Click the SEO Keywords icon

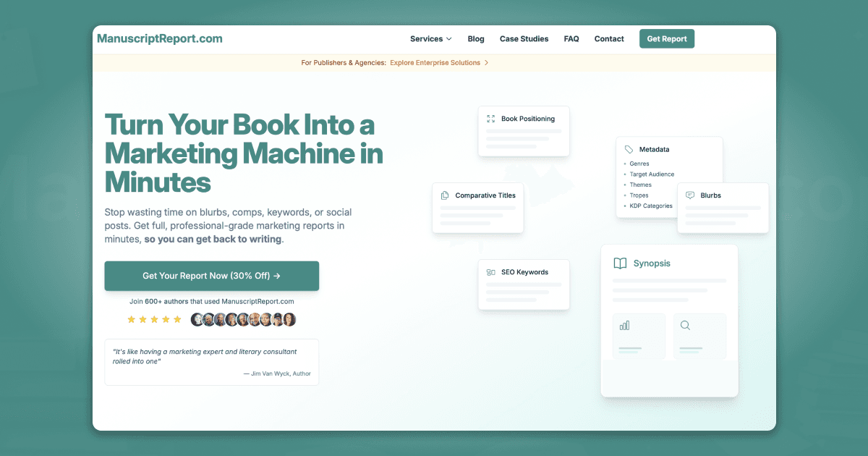[491, 272]
